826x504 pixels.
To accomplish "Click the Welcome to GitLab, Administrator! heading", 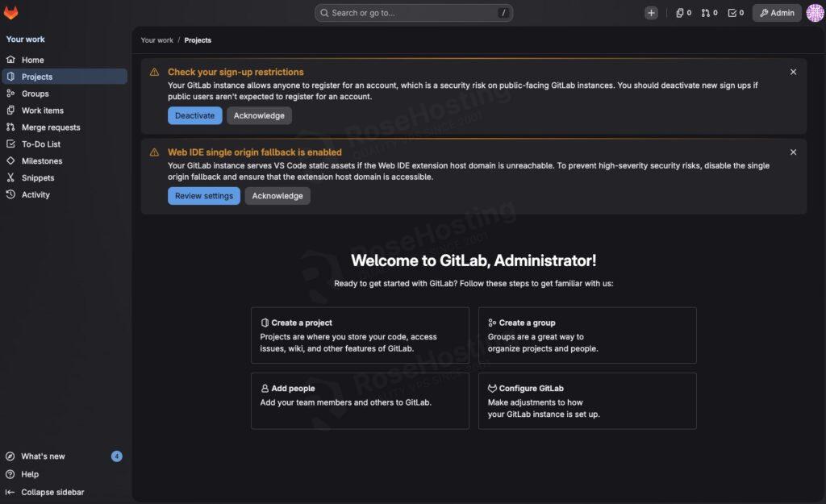I will (473, 260).
